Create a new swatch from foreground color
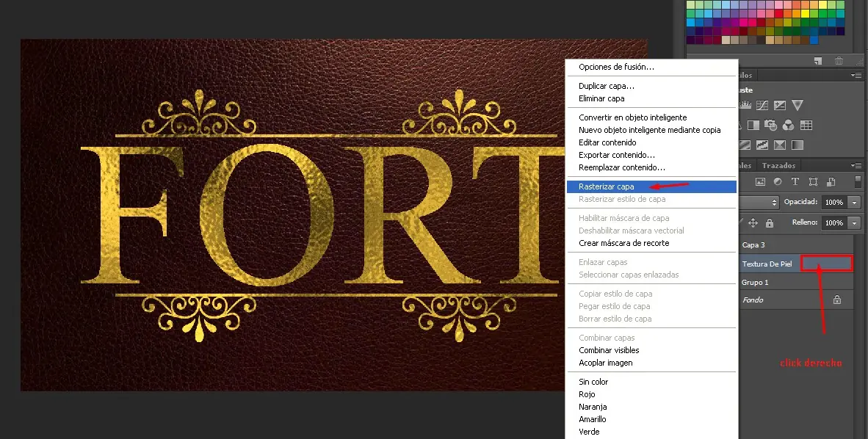The height and width of the screenshot is (439, 868). tap(817, 61)
